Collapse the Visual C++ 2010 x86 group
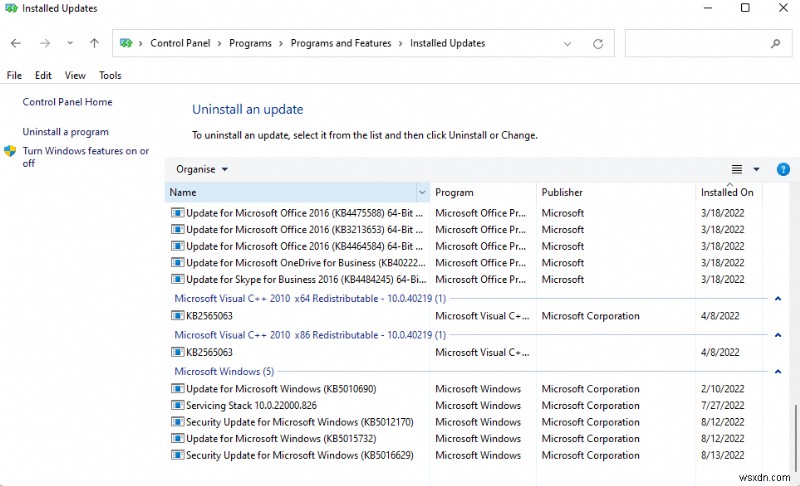Image resolution: width=800 pixels, height=486 pixels. pos(778,335)
